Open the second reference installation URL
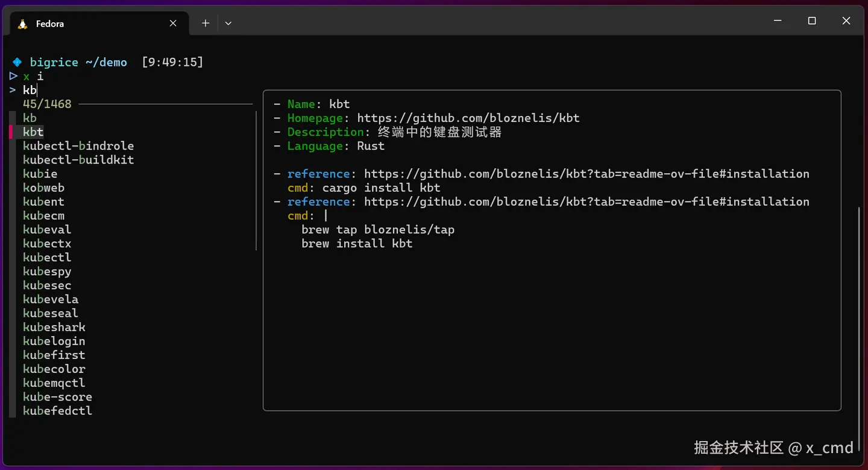Image resolution: width=868 pixels, height=470 pixels. (x=587, y=202)
